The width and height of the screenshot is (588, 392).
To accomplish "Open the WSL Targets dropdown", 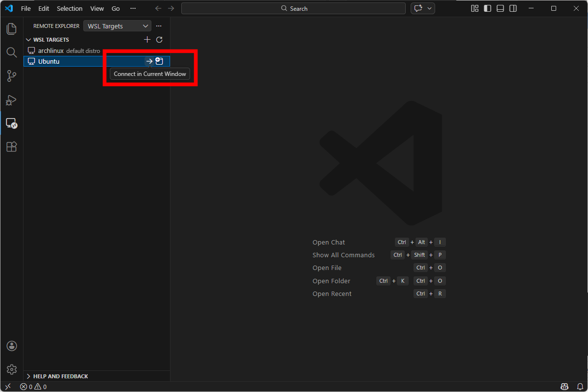I will [x=118, y=26].
